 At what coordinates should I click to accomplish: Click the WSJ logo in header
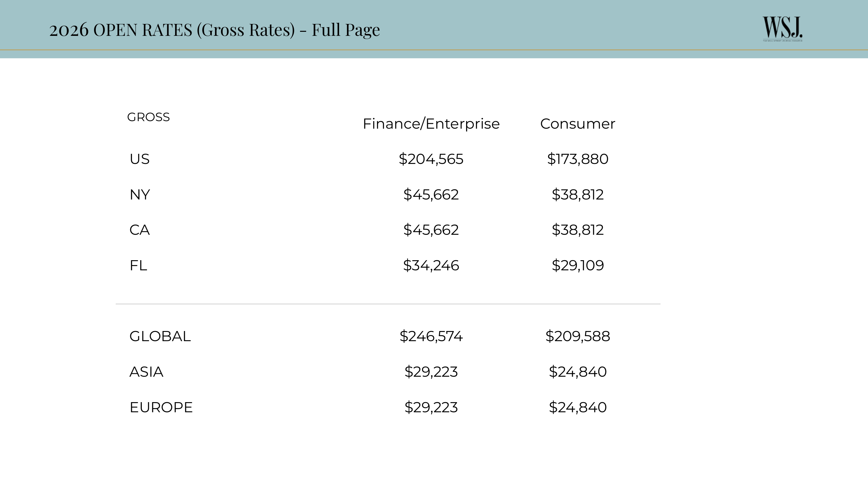click(x=782, y=29)
